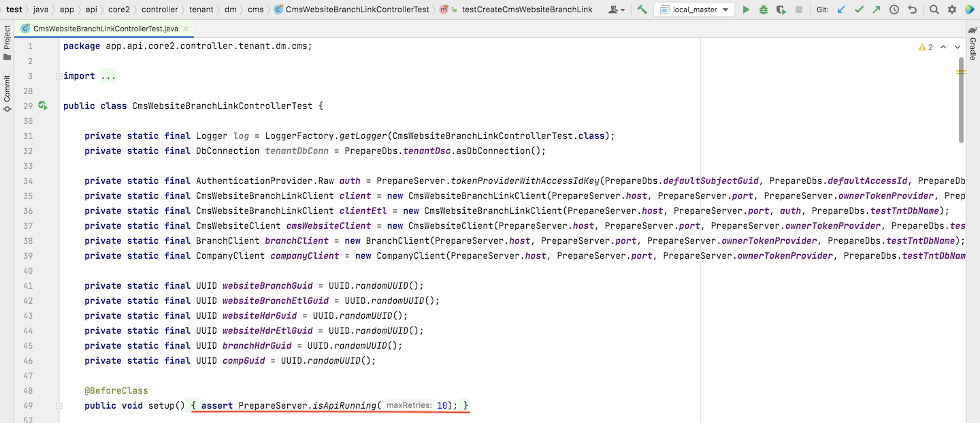Screen dimensions: 980x423
Task: Open the Code With Me user icon dropdown
Action: point(617,10)
